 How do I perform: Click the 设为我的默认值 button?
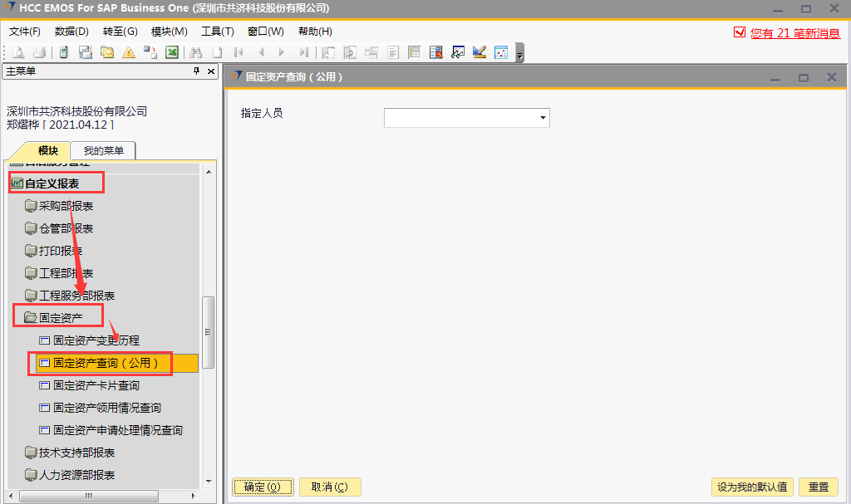click(751, 487)
